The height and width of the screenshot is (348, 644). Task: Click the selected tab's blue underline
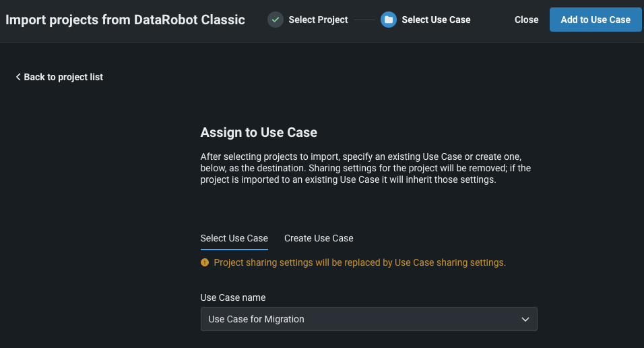click(234, 249)
